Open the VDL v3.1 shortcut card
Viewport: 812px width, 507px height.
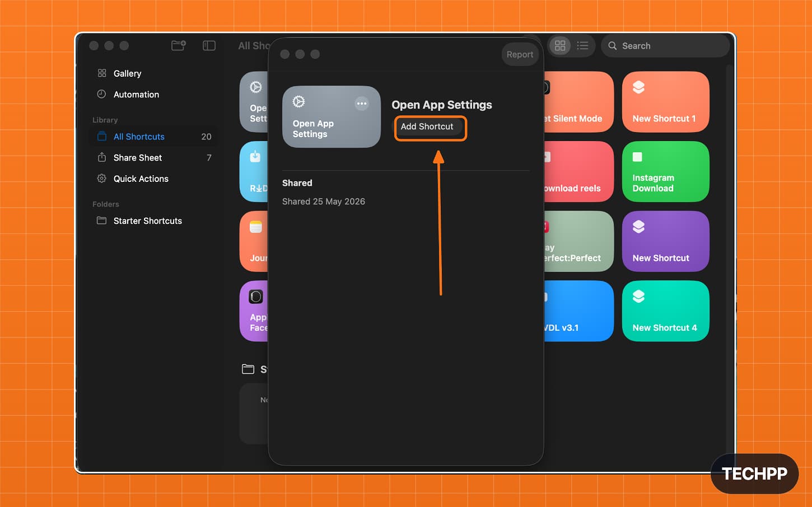[578, 311]
